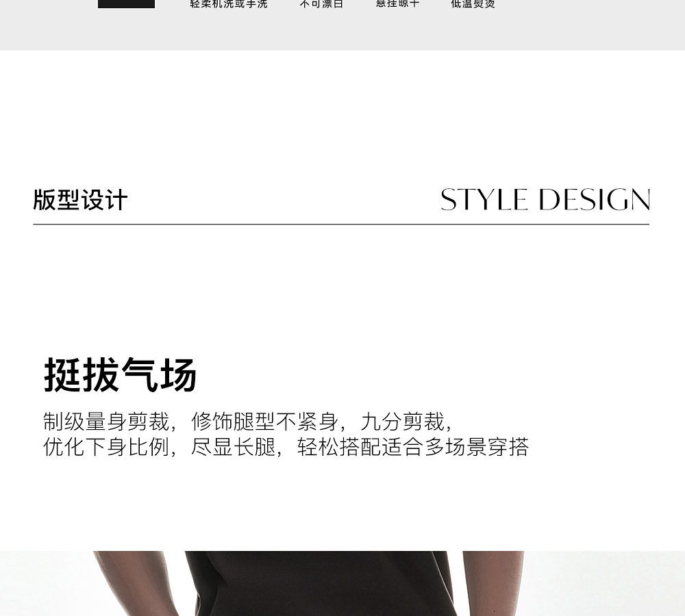Click the 尽显长腿 phrase

click(234, 447)
